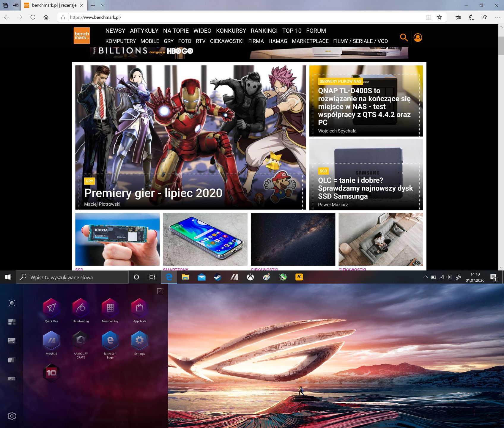Open the KIOXIA SSD article thumbnail

pos(117,239)
